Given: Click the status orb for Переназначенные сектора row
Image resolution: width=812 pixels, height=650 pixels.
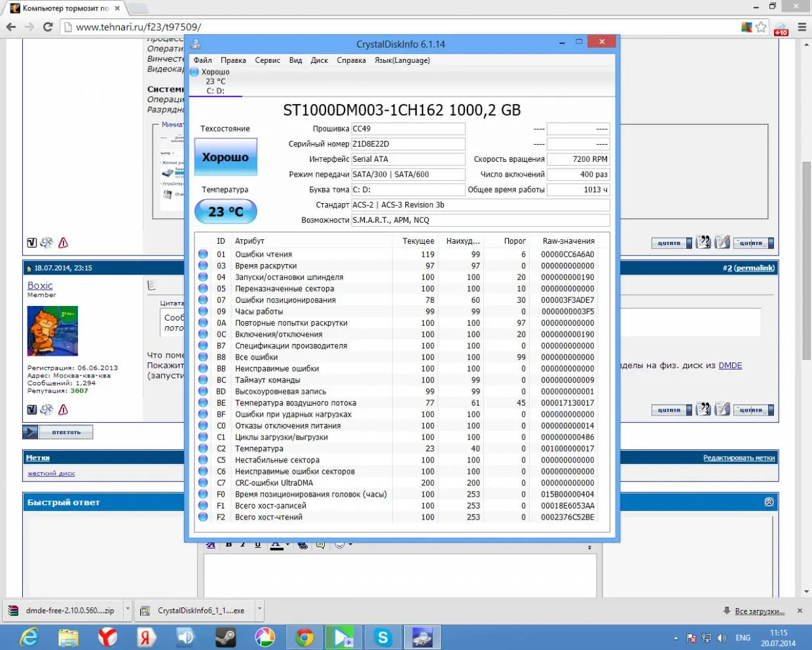Looking at the screenshot, I should pos(203,288).
